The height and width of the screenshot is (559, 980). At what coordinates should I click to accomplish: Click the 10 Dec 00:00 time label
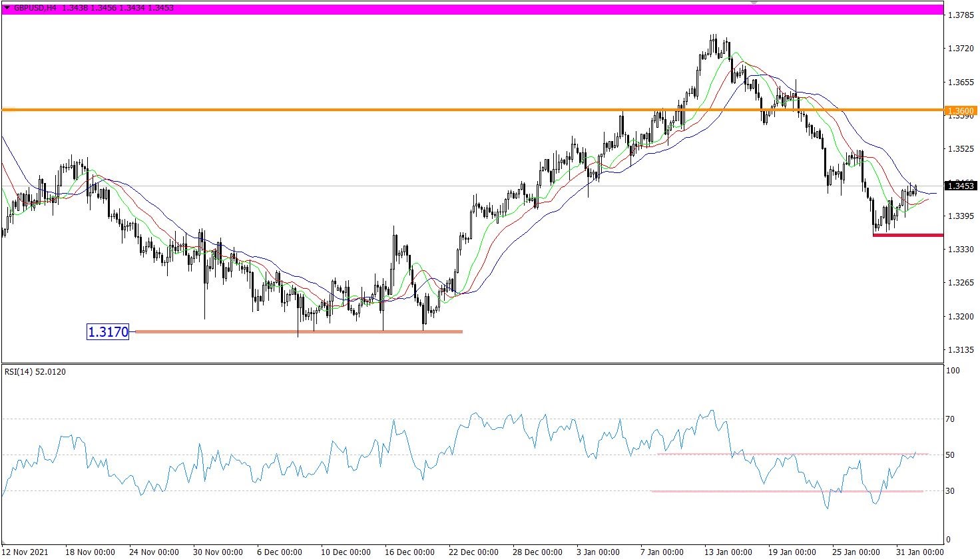click(346, 552)
